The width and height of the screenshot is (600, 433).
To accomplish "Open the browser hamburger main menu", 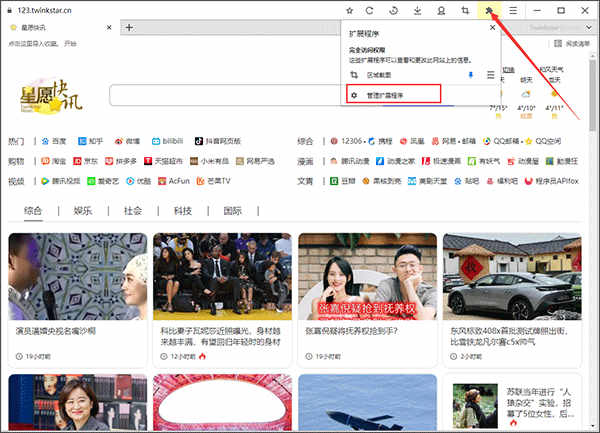I will [x=513, y=11].
